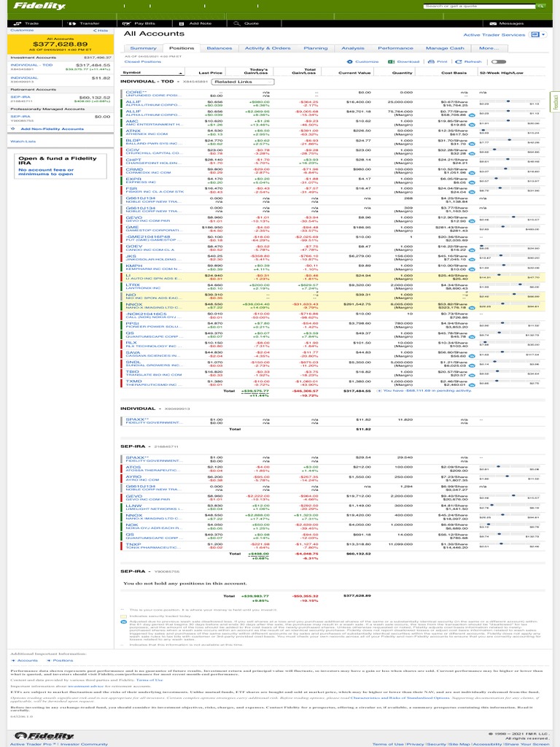This screenshot has height=747, width=560.
Task: Open Active Trader Services dropdown button
Action: 539,35
